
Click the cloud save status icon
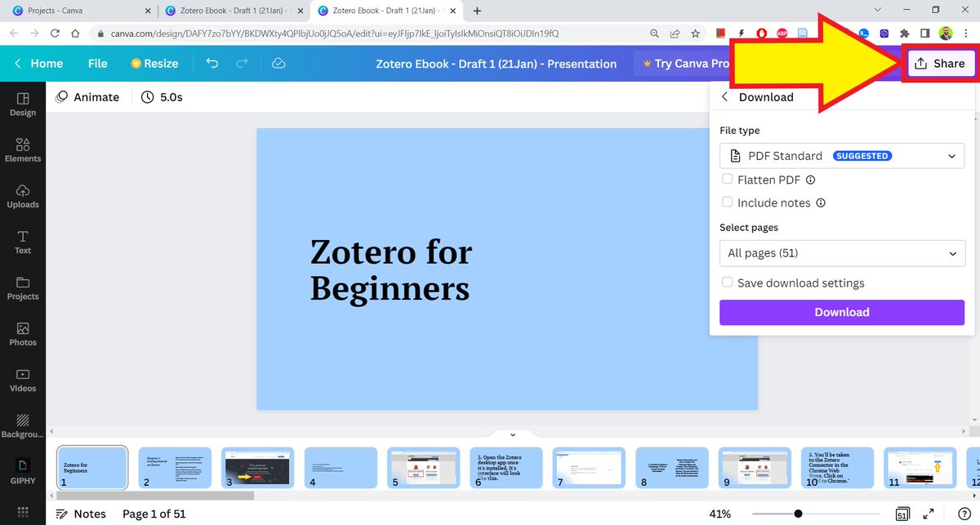pyautogui.click(x=278, y=63)
